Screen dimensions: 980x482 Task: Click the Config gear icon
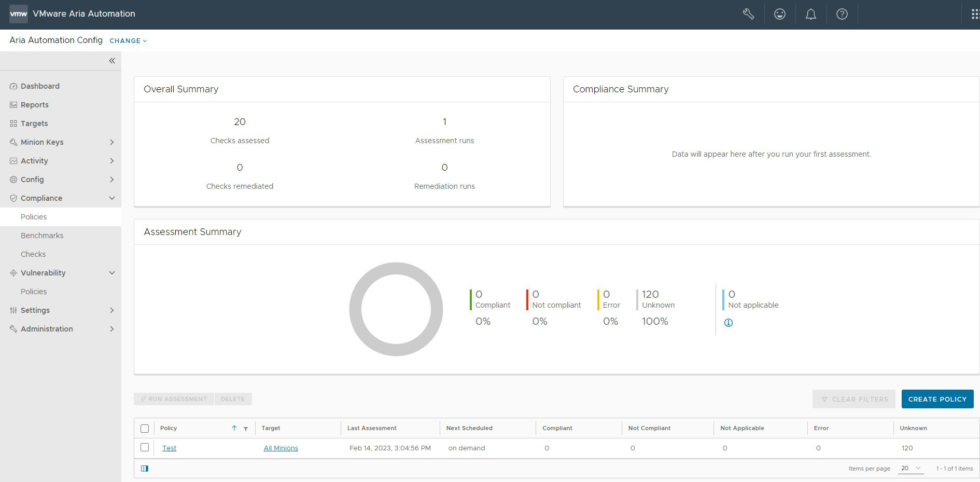tap(13, 180)
